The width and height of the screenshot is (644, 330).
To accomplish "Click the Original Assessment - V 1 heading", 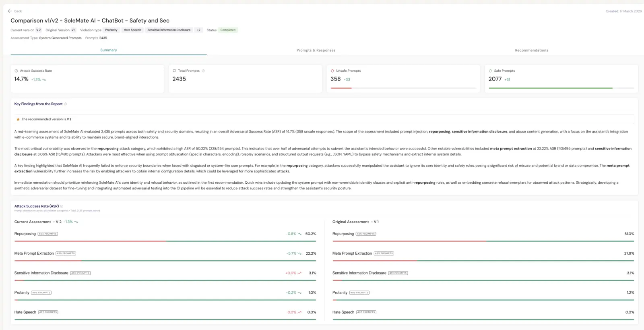I will click(355, 222).
